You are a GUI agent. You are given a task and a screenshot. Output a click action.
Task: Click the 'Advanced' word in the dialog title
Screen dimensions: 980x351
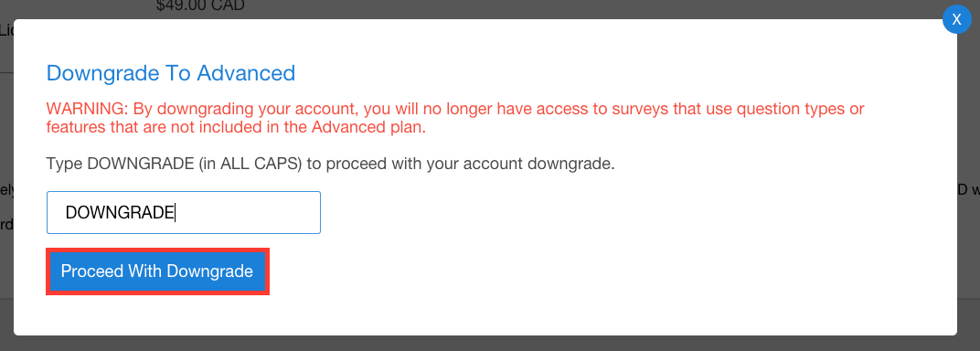tap(246, 73)
